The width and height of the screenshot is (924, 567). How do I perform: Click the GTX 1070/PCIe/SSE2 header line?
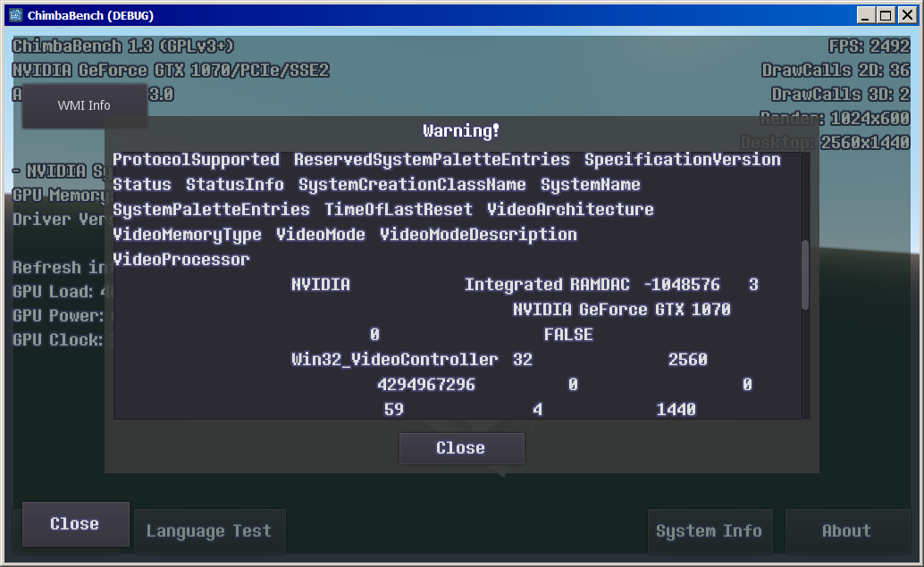(171, 70)
